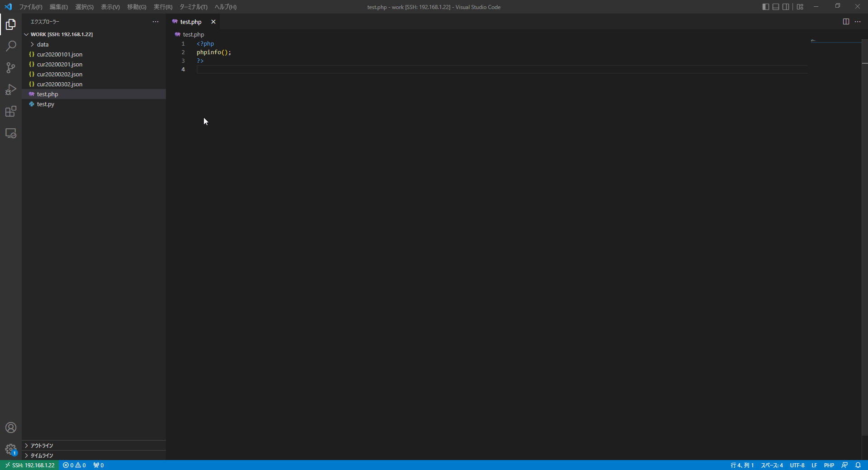Open Explorer views and more actions ellipsis
Viewport: 868px width, 470px height.
coord(156,22)
